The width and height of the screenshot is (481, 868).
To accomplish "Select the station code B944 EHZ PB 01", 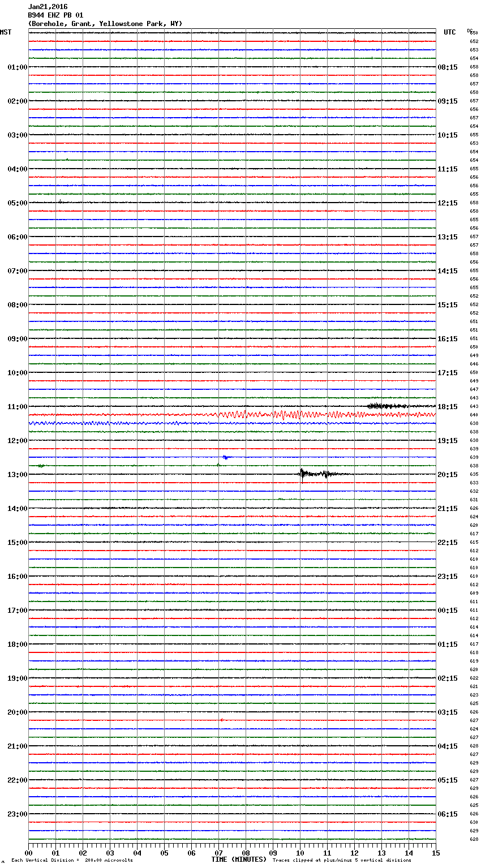I will (x=55, y=15).
